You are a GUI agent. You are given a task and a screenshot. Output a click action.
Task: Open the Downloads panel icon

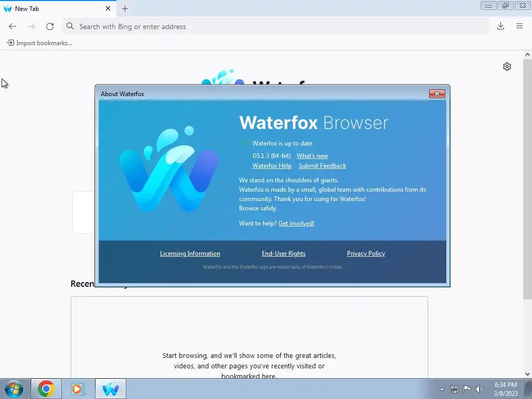(x=500, y=26)
